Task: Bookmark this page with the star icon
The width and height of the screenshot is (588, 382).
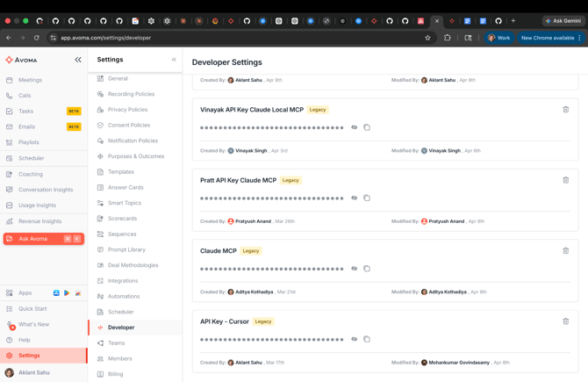Action: click(x=427, y=38)
